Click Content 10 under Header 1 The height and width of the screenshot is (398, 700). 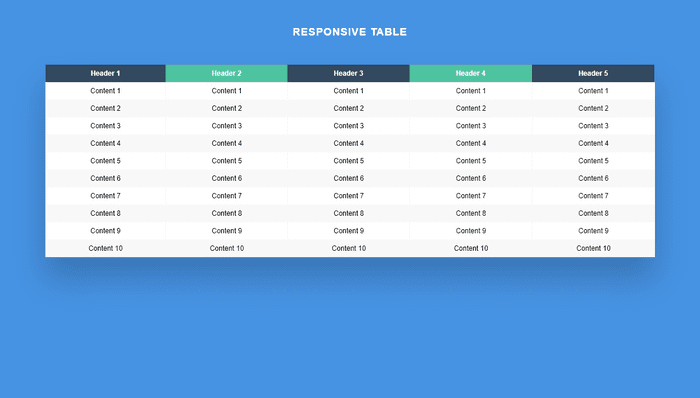tap(105, 249)
